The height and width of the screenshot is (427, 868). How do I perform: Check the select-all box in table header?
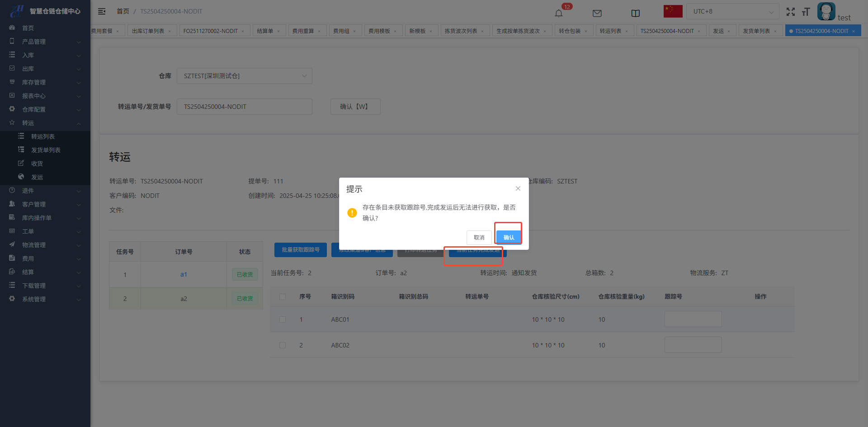(x=283, y=297)
